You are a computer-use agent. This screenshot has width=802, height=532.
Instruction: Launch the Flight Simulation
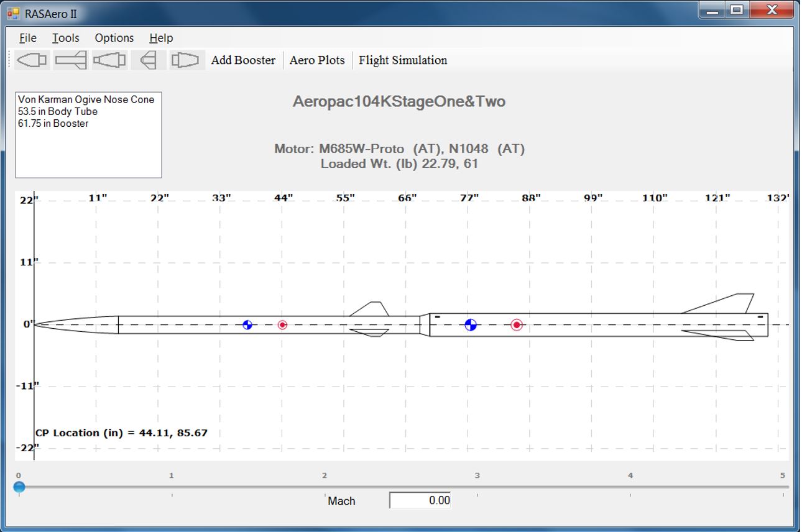(x=403, y=60)
